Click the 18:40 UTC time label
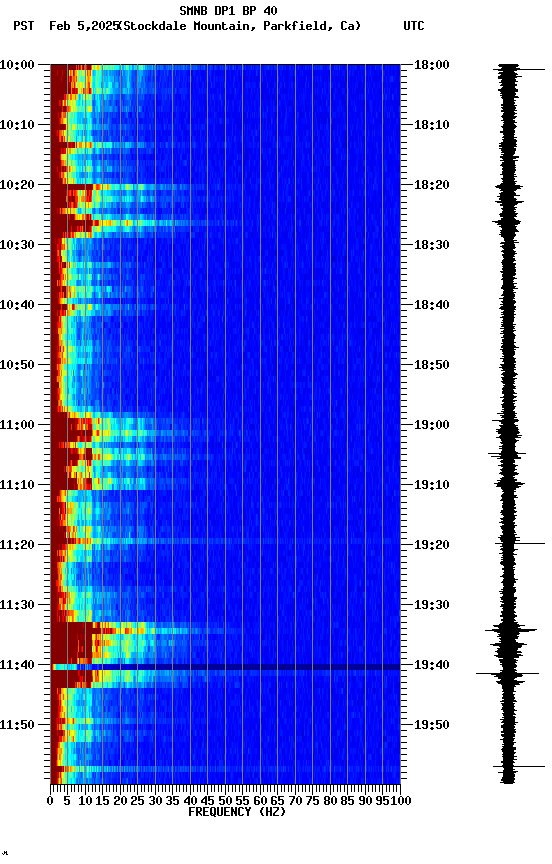The height and width of the screenshot is (864, 552). 432,305
